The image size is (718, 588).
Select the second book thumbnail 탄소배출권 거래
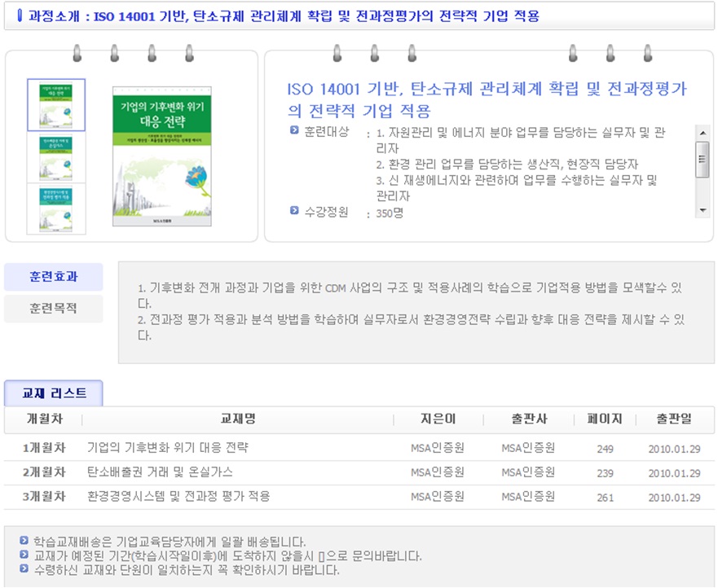[x=56, y=157]
